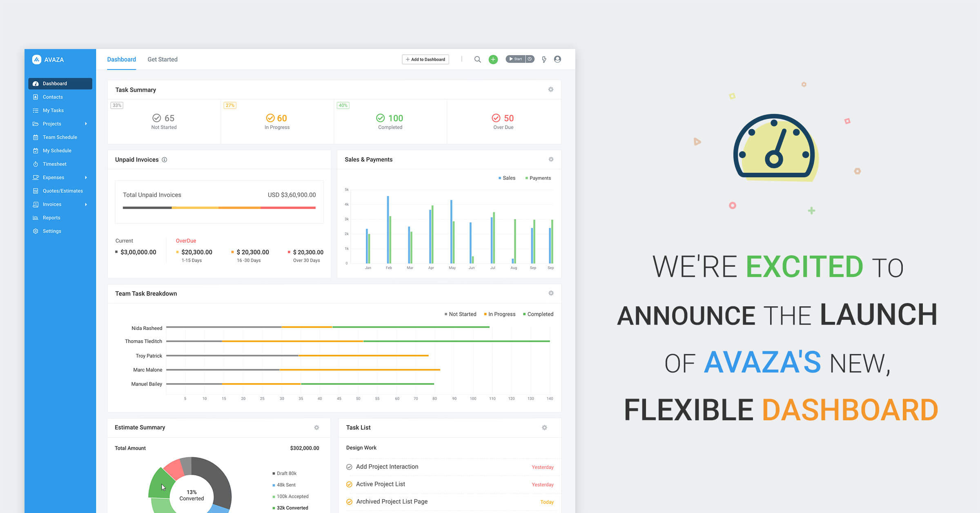Expand the Projects sidebar submenu arrow
Viewport: 980px width, 513px height.
click(86, 124)
